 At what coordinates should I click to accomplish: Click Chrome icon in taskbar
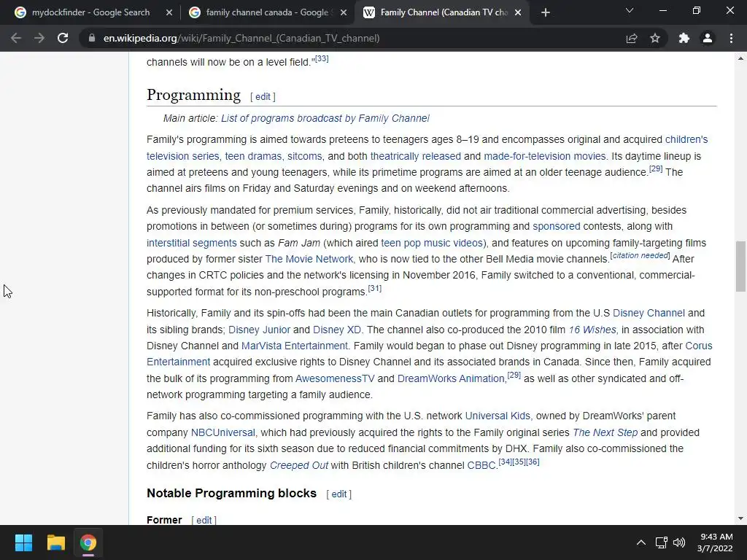click(88, 542)
